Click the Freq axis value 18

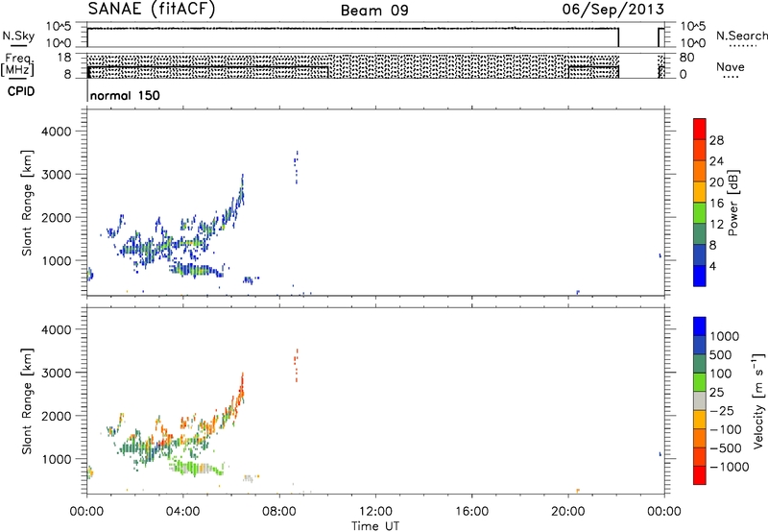pyautogui.click(x=63, y=58)
